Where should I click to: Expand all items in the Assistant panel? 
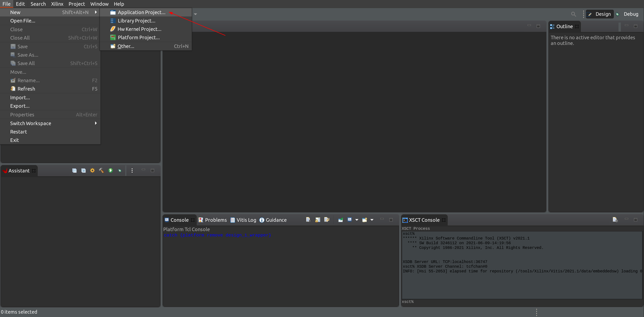83,171
